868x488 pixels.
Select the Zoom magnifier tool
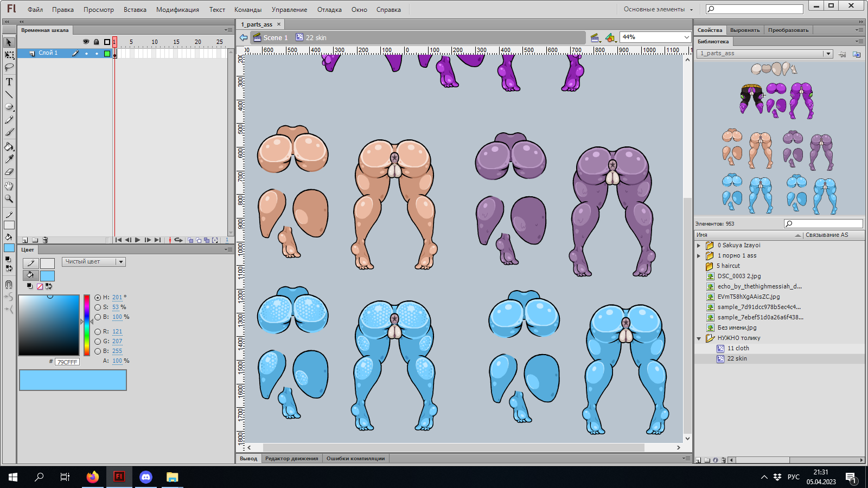[9, 199]
